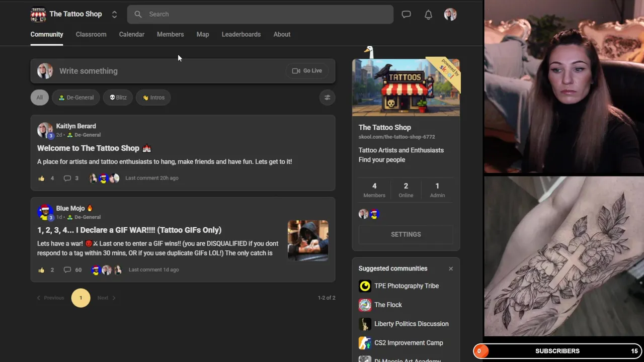View the 1 Admin count
Image resolution: width=644 pixels, height=362 pixels.
click(x=437, y=190)
